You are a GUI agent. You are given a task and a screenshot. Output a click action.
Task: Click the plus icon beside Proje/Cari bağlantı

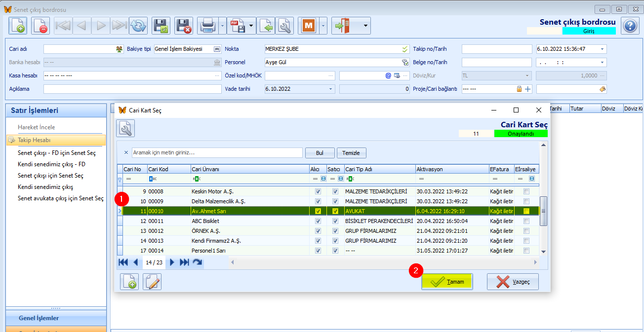(527, 89)
